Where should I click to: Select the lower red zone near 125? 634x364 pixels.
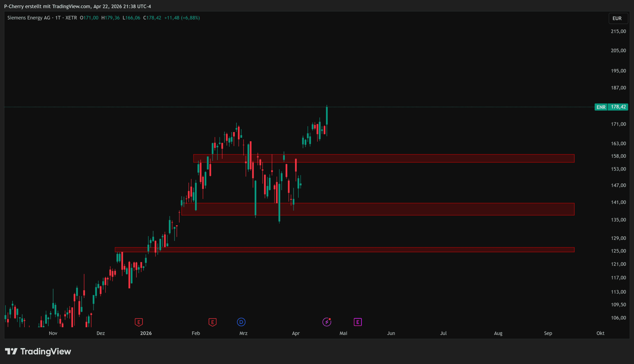[x=425, y=250]
